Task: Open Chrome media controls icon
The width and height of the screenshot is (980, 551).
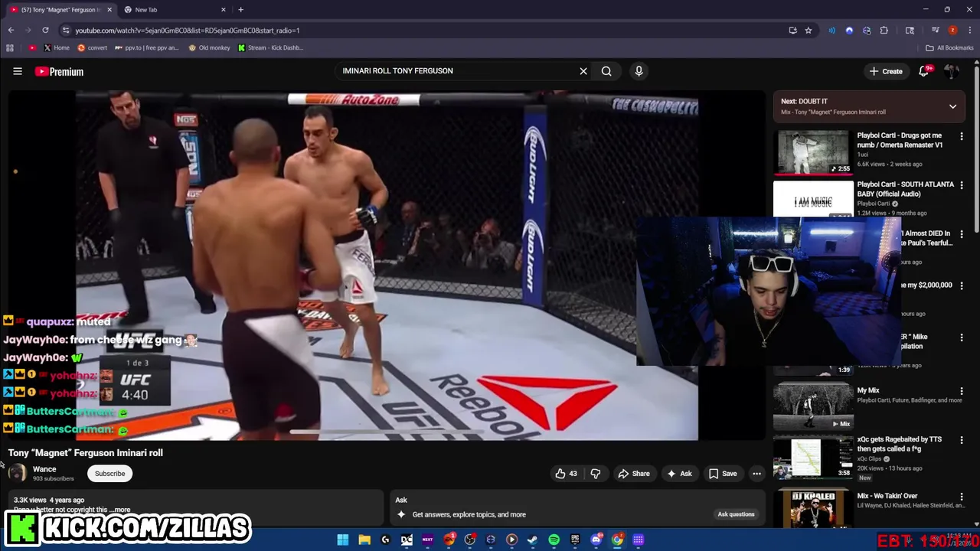Action: [x=936, y=31]
